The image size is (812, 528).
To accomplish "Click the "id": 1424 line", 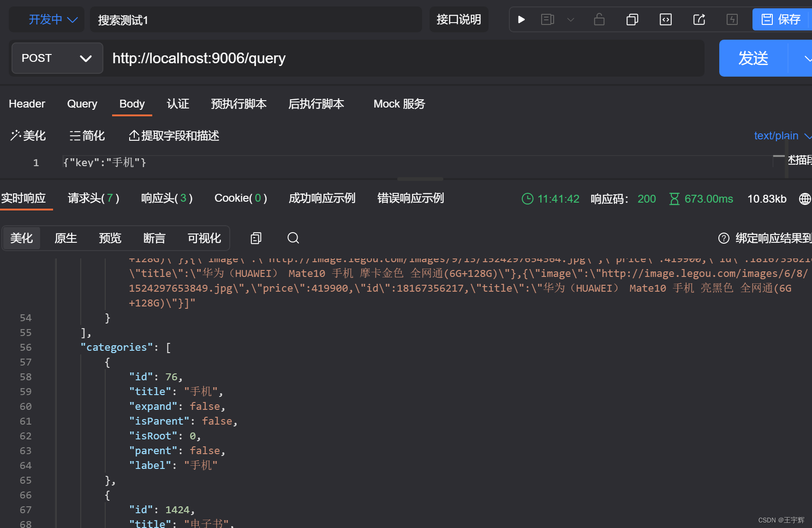I will tap(162, 510).
